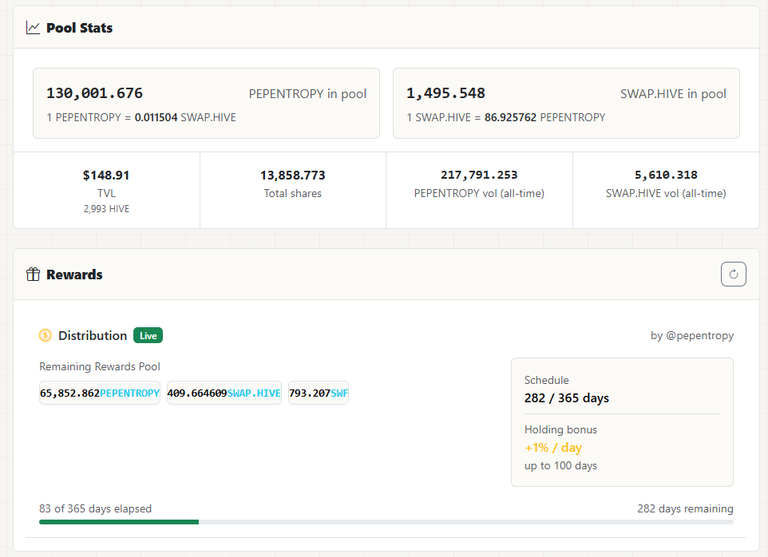The height and width of the screenshot is (557, 768).
Task: Click the Distribution coin icon
Action: tap(45, 336)
